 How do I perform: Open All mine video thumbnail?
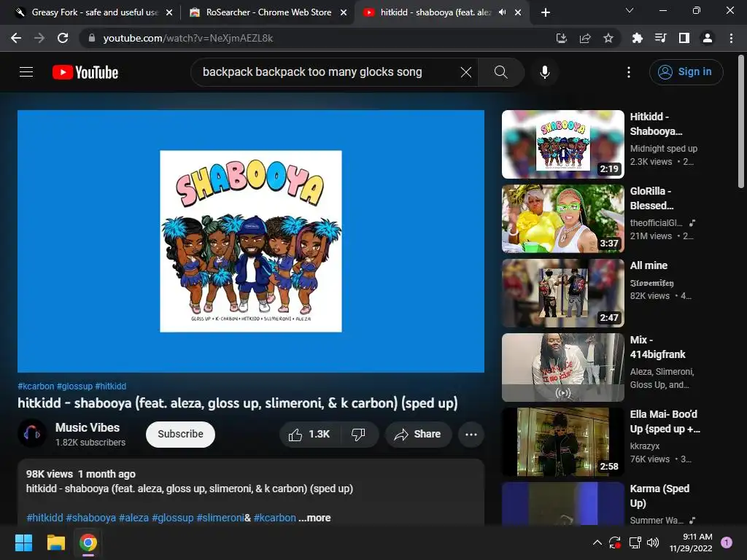(x=562, y=293)
